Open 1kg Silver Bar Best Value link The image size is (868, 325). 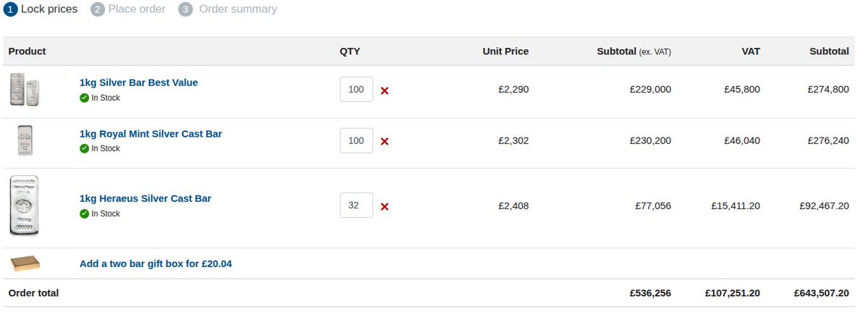click(139, 83)
